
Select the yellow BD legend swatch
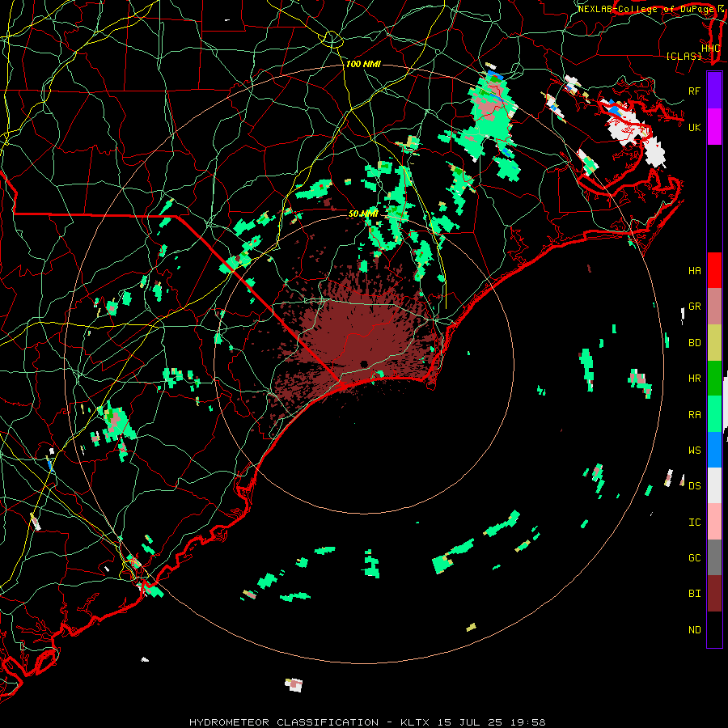point(714,343)
